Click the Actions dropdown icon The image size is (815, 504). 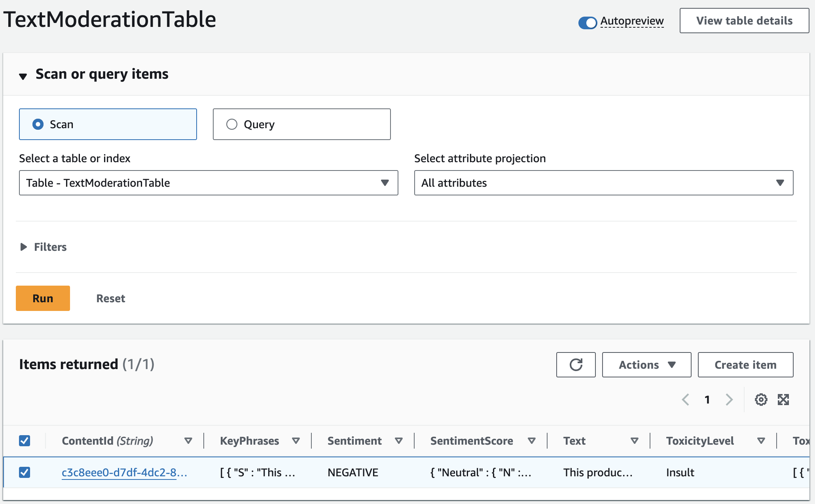coord(673,366)
